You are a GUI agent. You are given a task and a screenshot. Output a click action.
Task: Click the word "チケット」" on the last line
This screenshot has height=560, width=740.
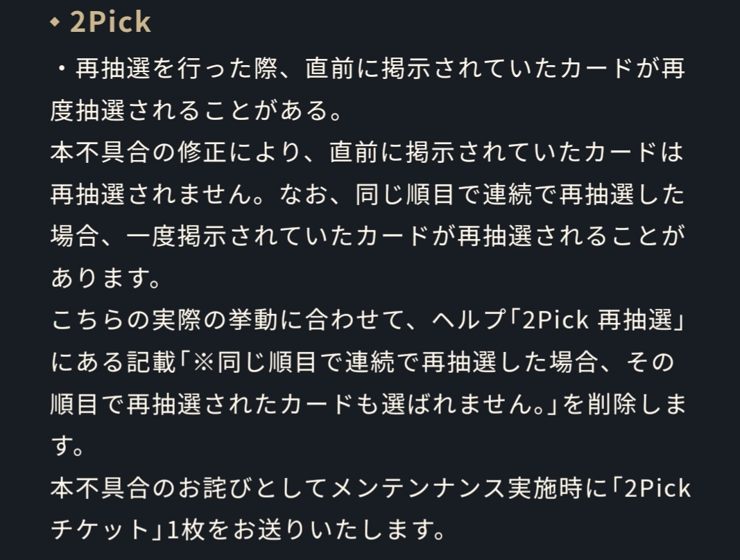tap(105, 530)
